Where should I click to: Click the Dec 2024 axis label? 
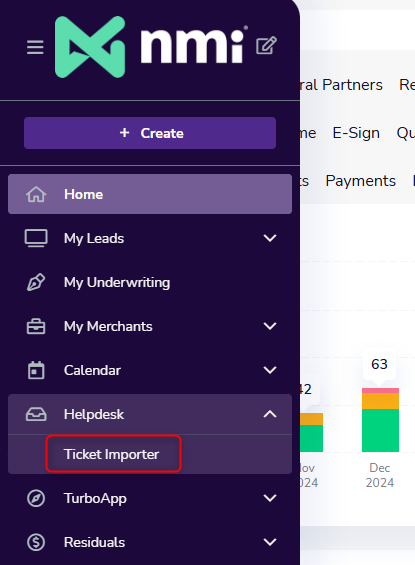pyautogui.click(x=380, y=475)
